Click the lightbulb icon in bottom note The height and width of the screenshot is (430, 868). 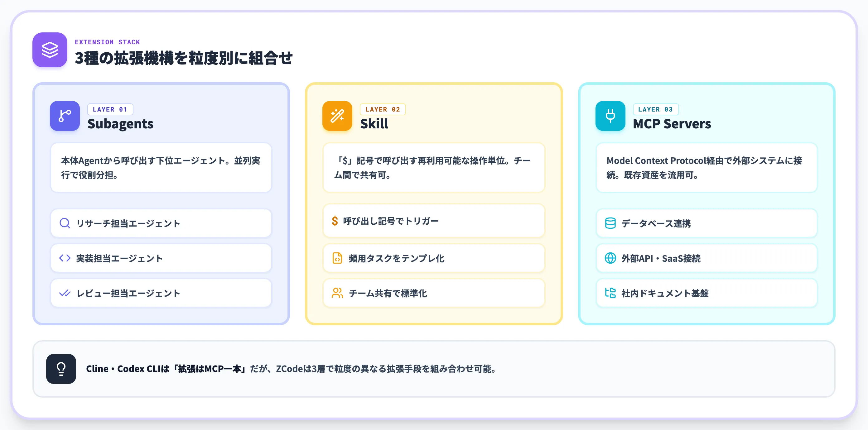coord(61,369)
